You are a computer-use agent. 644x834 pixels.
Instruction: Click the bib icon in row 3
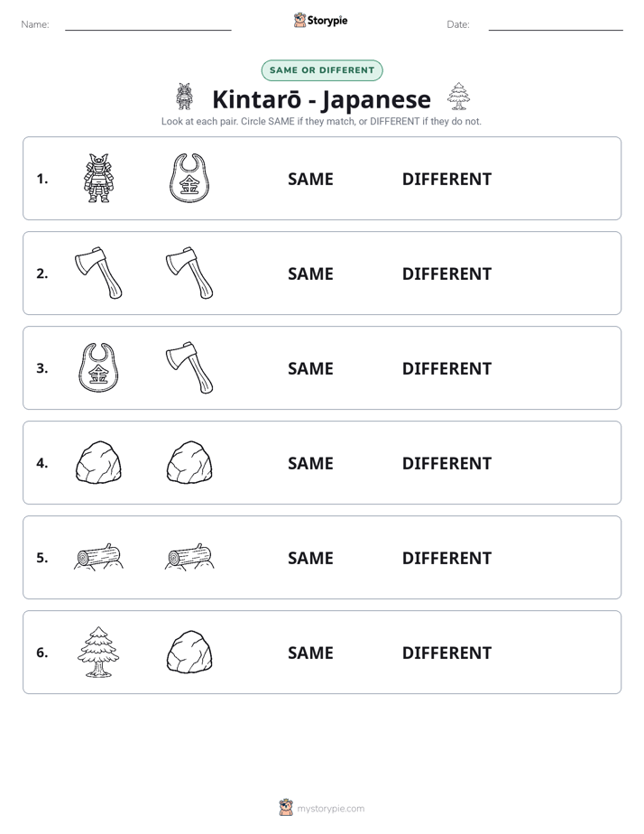point(98,367)
